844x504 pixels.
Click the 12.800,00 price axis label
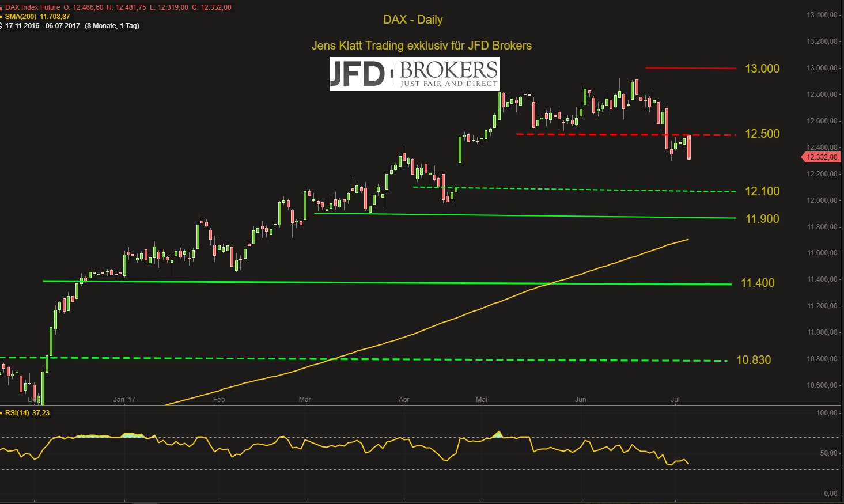(x=822, y=94)
